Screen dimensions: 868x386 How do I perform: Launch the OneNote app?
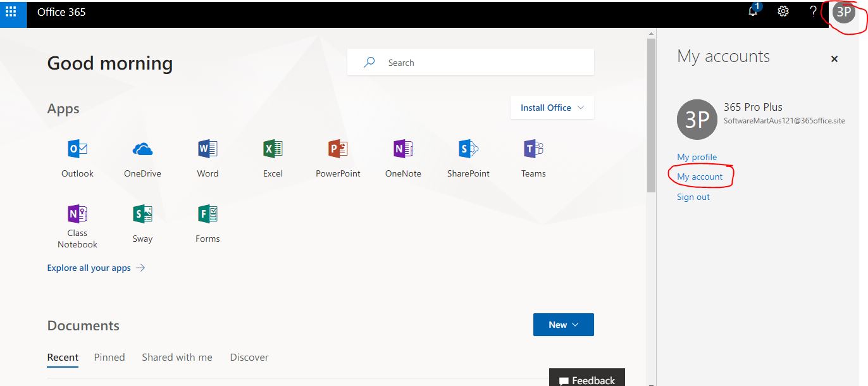pos(403,158)
